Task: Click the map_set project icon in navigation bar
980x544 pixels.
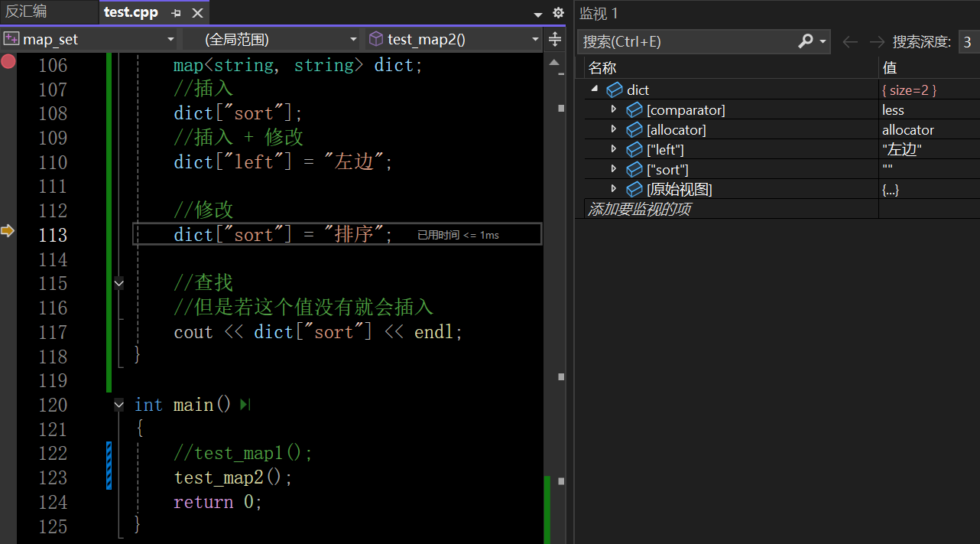Action: click(11, 39)
